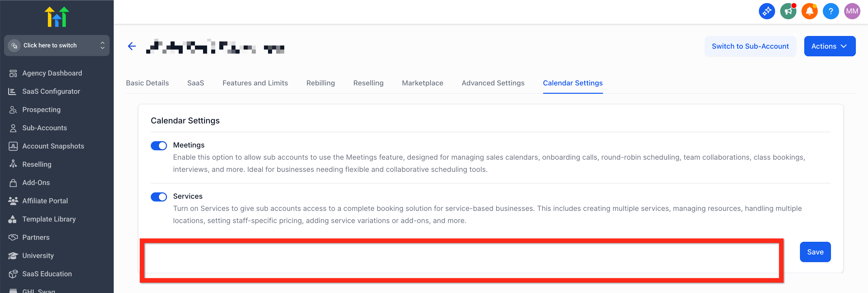Open the MM user profile avatar
Image resolution: width=868 pixels, height=293 pixels.
852,11
